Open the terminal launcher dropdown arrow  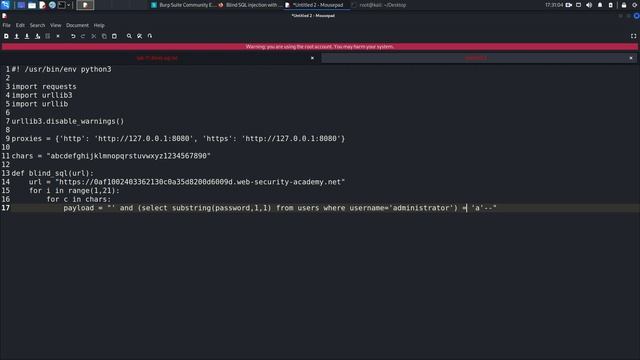(69, 5)
